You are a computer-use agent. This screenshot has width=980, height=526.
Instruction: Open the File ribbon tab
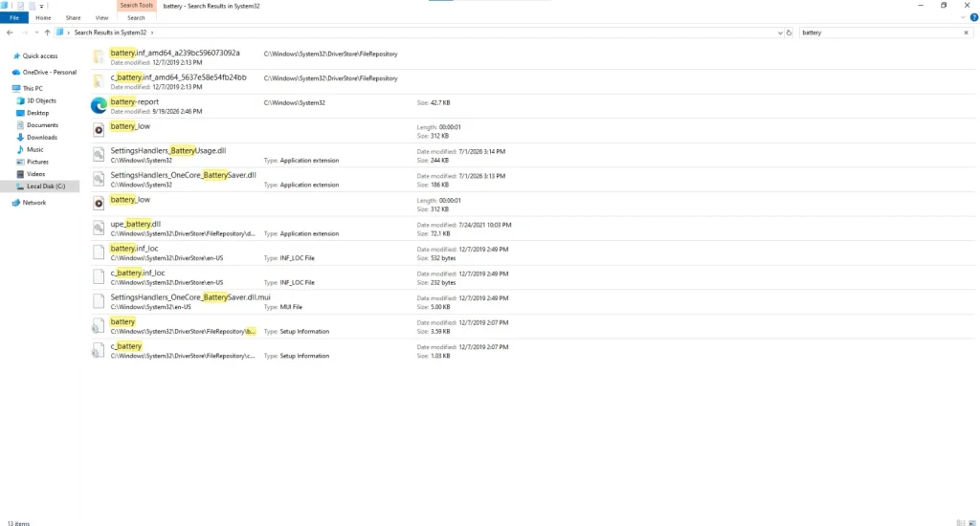click(13, 17)
